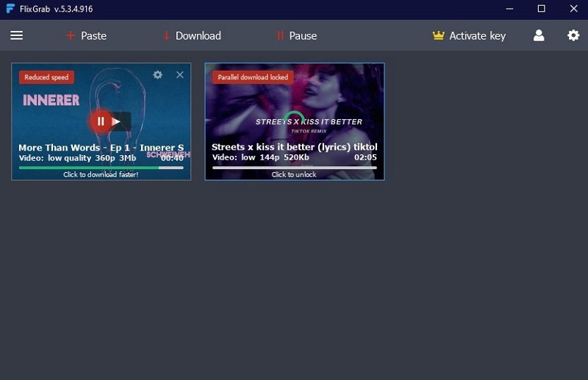Screen dimensions: 588x380
Task: Click the More Than Words title text
Action: pos(101,148)
